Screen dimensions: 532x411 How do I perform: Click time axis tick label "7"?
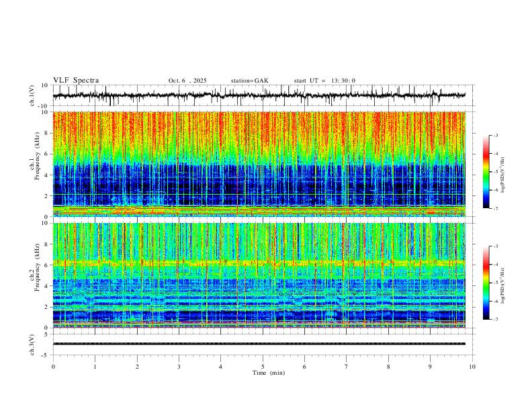tap(347, 367)
